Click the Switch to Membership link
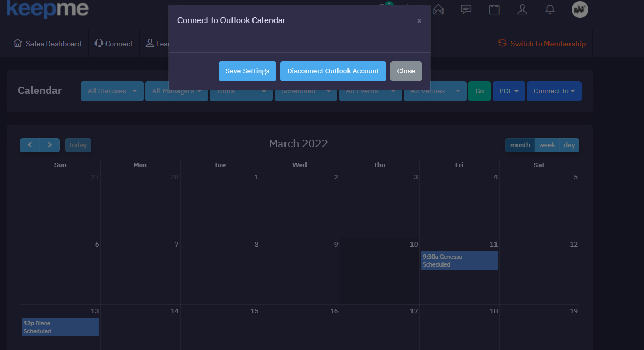This screenshot has width=644, height=350. 542,44
